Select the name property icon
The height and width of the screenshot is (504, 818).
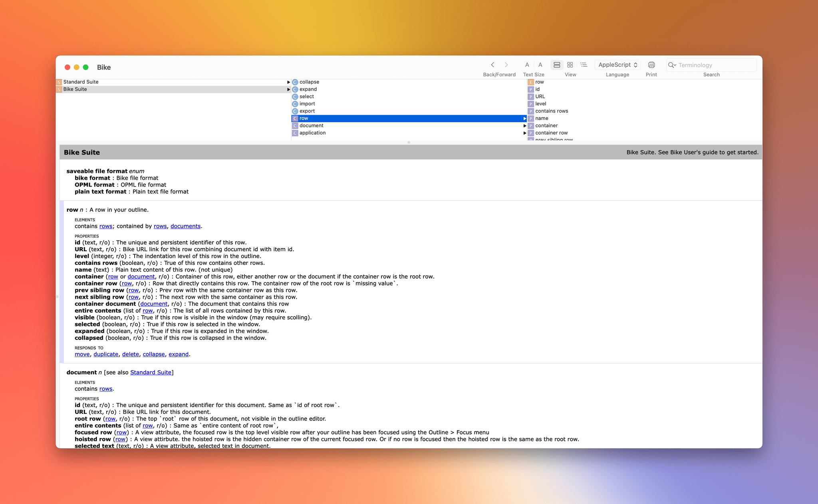(x=531, y=119)
